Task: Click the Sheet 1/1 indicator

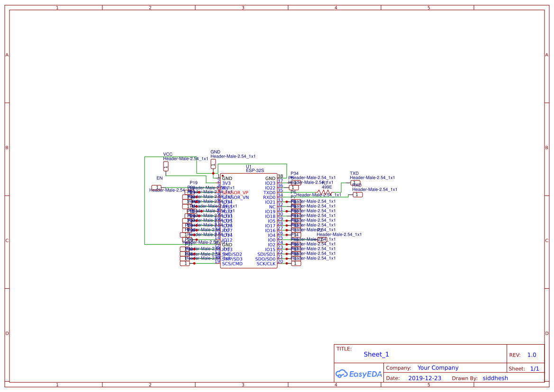Action: (535, 368)
